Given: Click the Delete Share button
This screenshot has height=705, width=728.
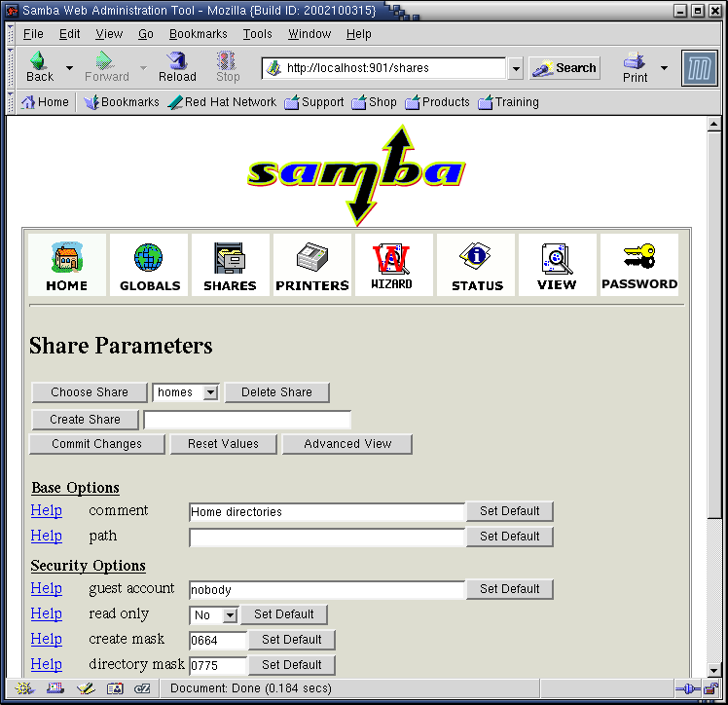Looking at the screenshot, I should pos(277,392).
